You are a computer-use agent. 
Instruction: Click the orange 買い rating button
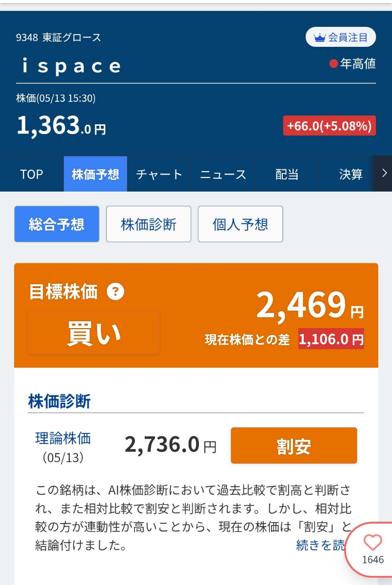(x=94, y=333)
